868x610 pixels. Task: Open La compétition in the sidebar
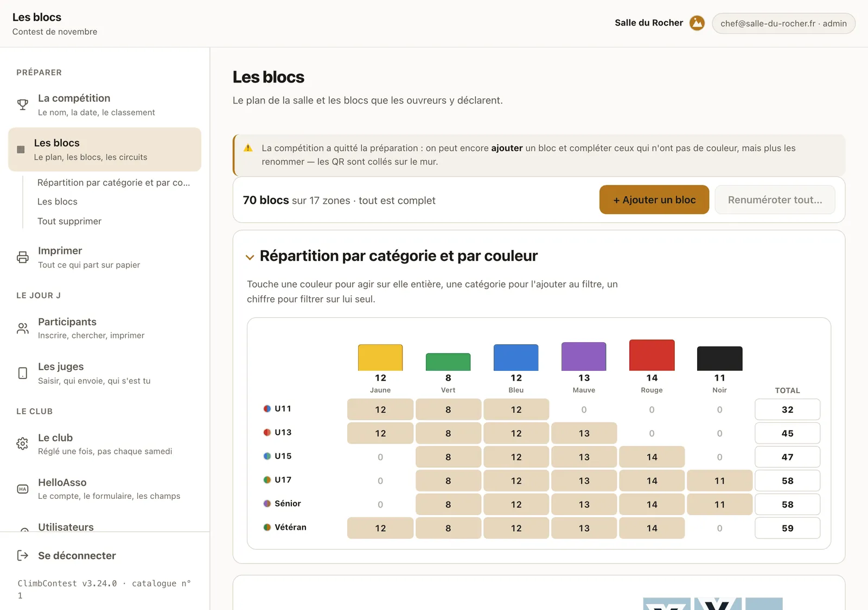(x=105, y=105)
